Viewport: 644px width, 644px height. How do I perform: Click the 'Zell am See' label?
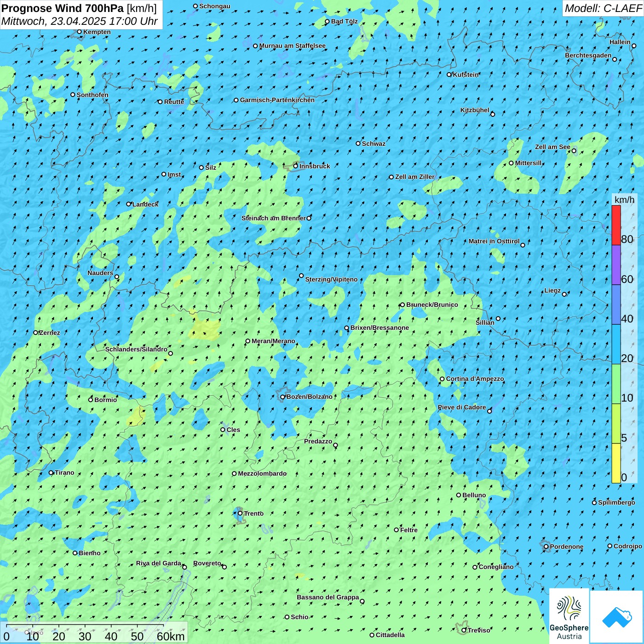pos(552,147)
